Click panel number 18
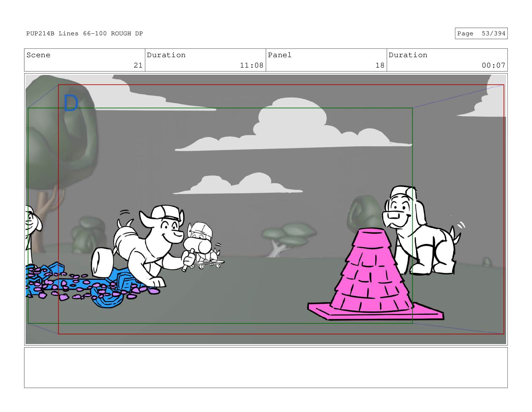 pyautogui.click(x=380, y=65)
